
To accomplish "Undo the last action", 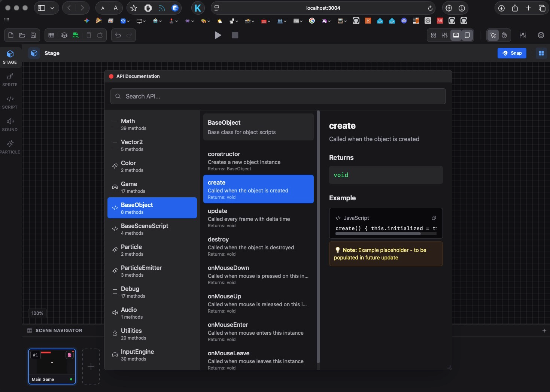I will [118, 35].
